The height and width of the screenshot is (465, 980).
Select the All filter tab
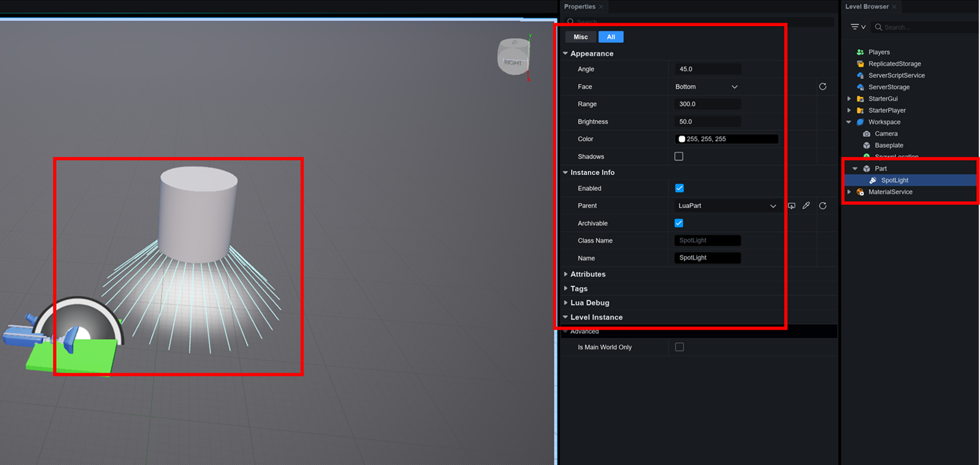pyautogui.click(x=610, y=37)
